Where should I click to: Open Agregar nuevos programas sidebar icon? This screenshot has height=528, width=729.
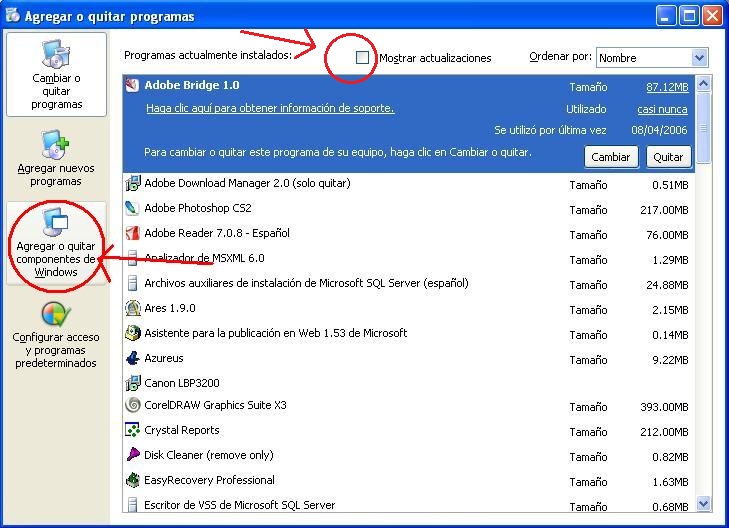[x=56, y=144]
